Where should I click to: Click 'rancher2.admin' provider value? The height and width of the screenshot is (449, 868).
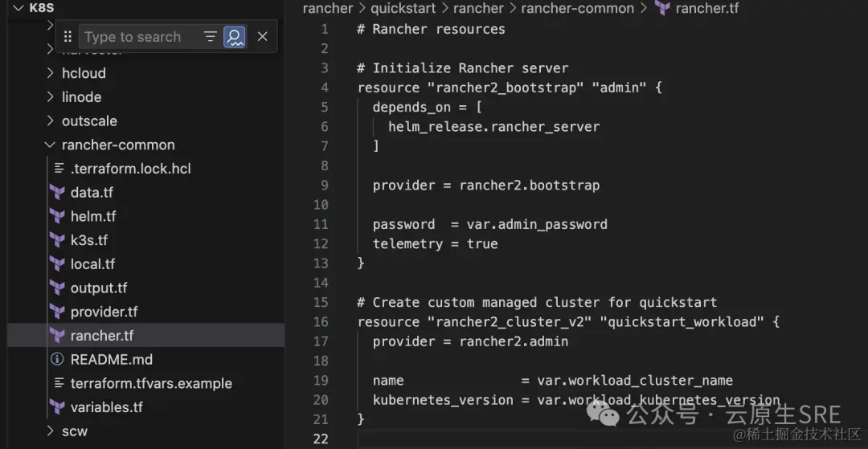click(514, 341)
